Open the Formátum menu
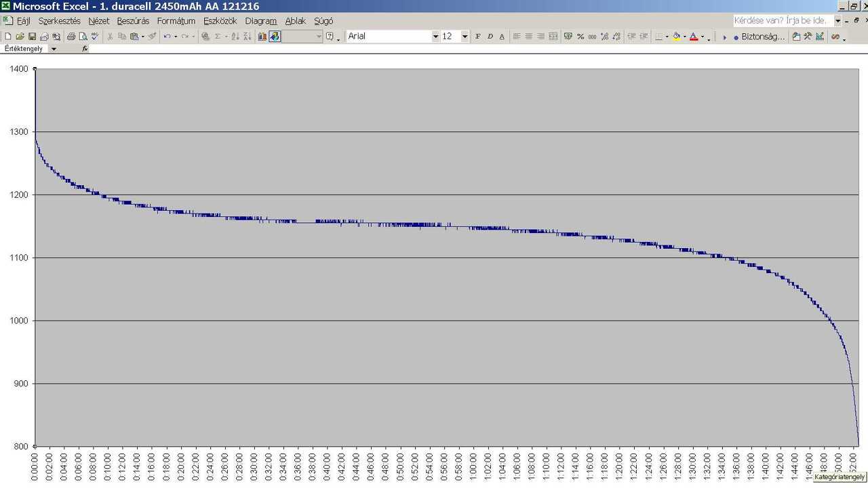The image size is (868, 488). point(176,21)
